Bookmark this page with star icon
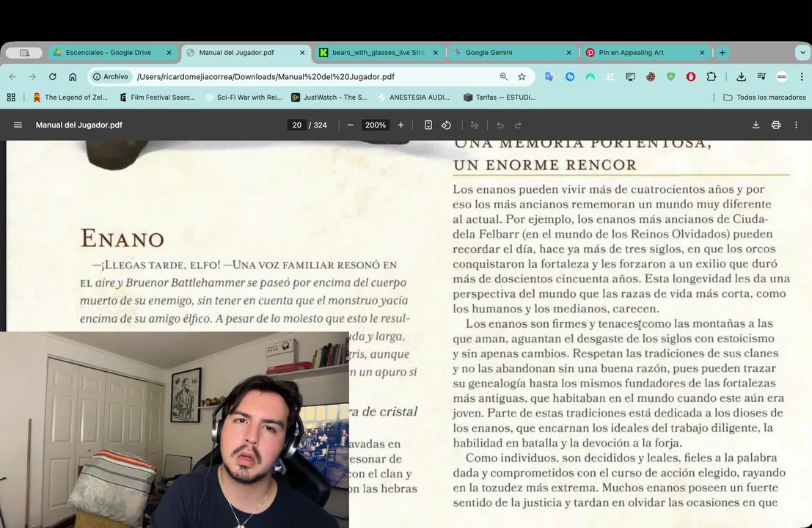The width and height of the screenshot is (812, 528). (522, 76)
